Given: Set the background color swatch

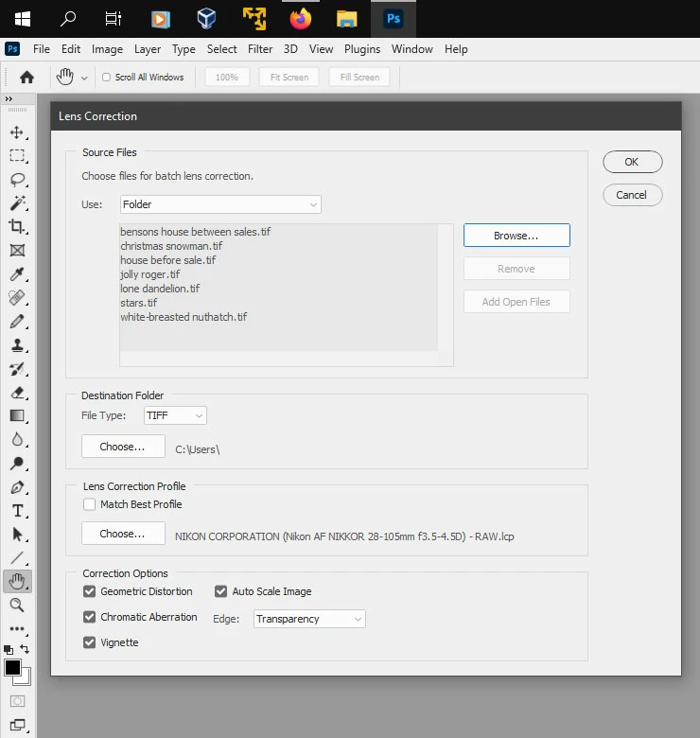Looking at the screenshot, I should pyautogui.click(x=26, y=679).
